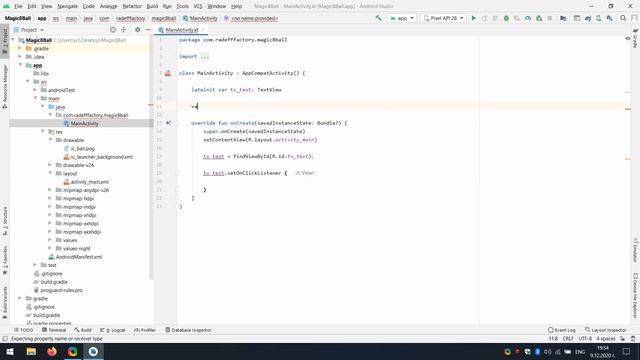Open Firefox from taskbar
Image resolution: width=640 pixels, height=360 pixels.
[x=52, y=351]
